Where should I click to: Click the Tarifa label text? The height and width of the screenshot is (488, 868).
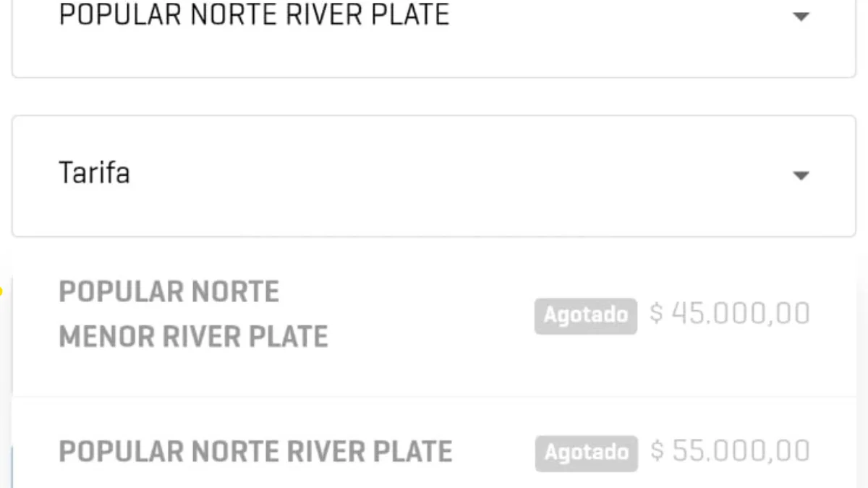(94, 174)
